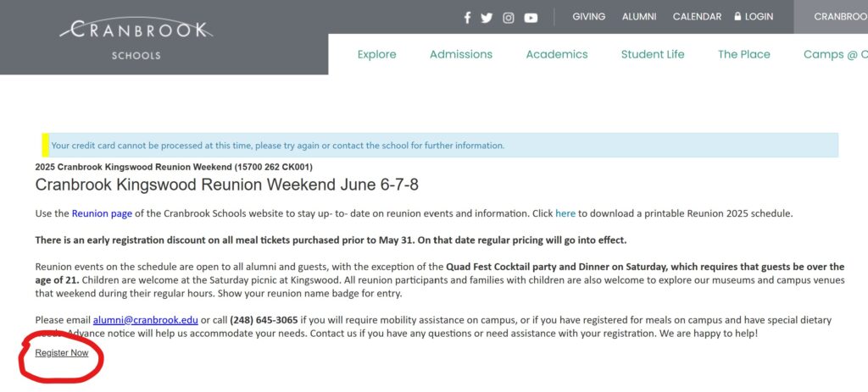The width and height of the screenshot is (868, 392).
Task: Open the Cranbrook Facebook page icon
Action: tap(467, 18)
